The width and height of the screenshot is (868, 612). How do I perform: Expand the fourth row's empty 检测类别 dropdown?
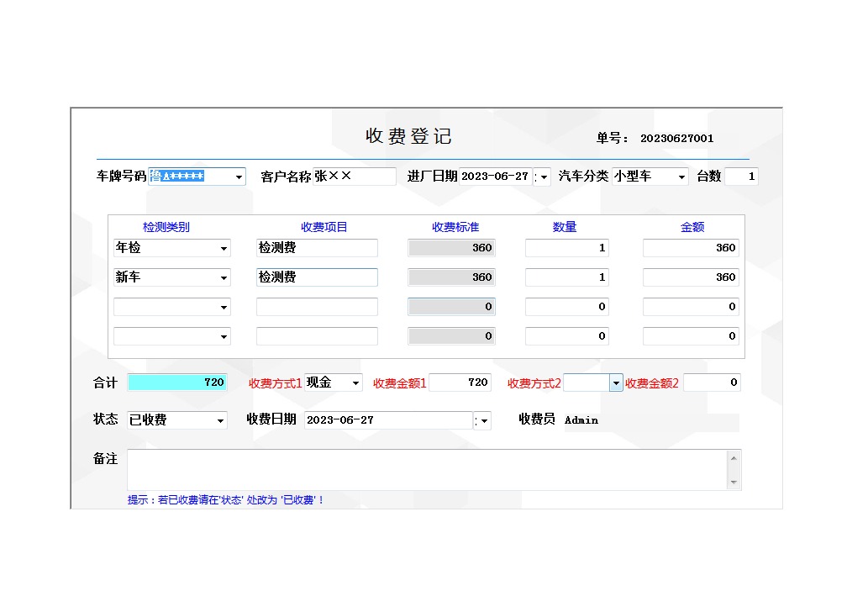click(x=224, y=336)
